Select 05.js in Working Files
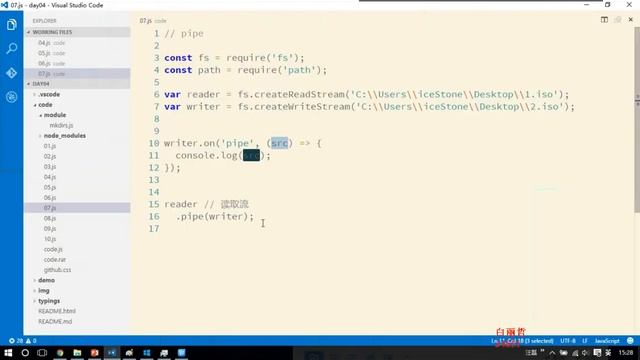The height and width of the screenshot is (360, 640). pos(77,53)
